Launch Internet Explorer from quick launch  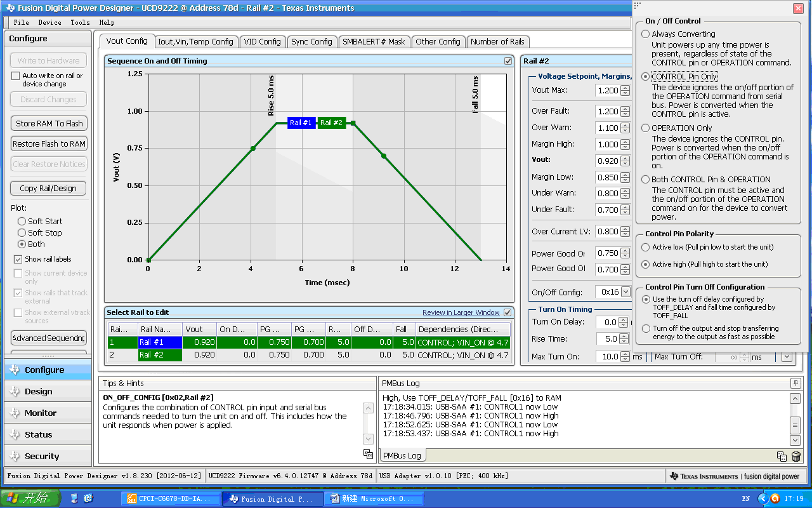point(88,498)
